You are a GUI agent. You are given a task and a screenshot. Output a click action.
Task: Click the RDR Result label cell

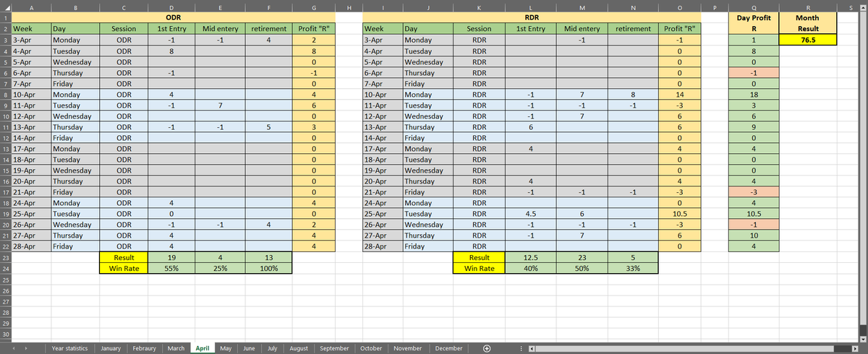(x=479, y=257)
